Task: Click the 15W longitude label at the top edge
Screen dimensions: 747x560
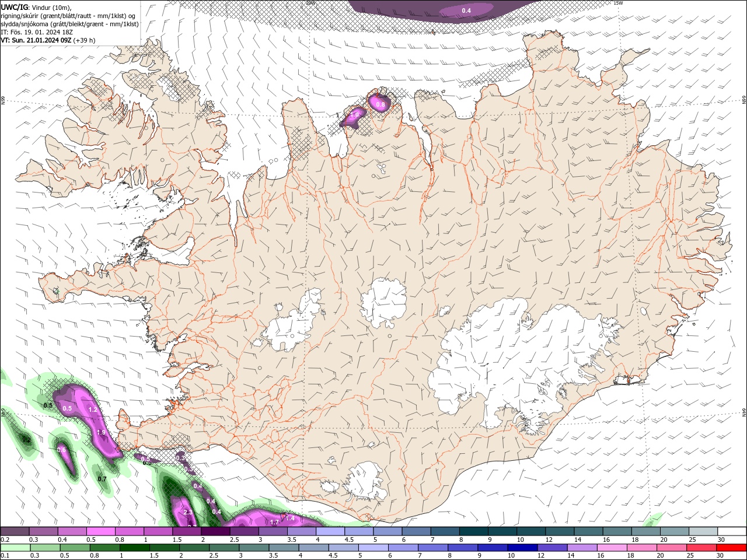Action: click(618, 3)
